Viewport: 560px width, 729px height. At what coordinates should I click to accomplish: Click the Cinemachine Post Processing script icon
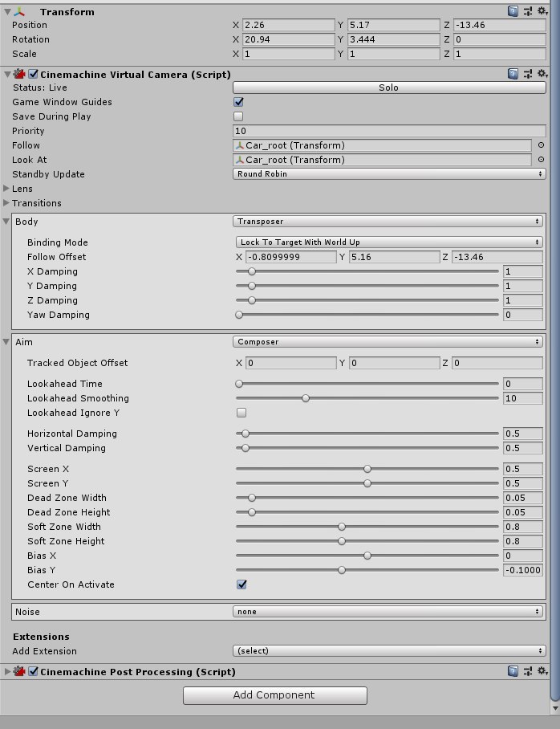(x=19, y=671)
